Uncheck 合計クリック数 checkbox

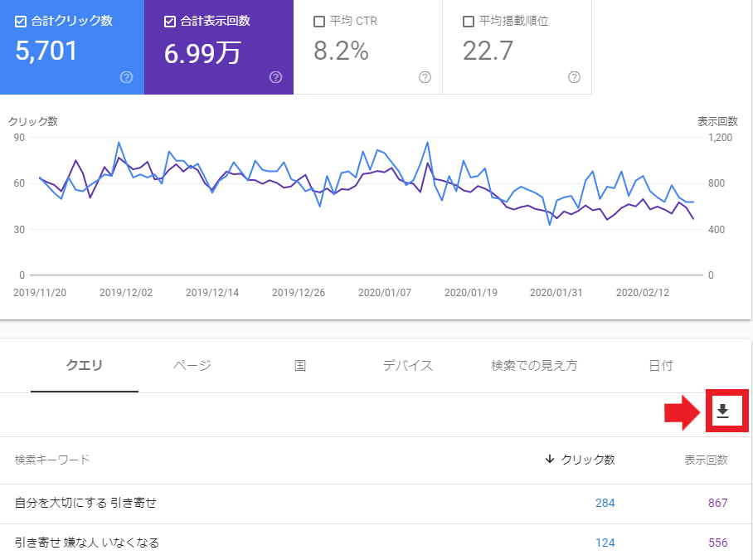coord(21,22)
